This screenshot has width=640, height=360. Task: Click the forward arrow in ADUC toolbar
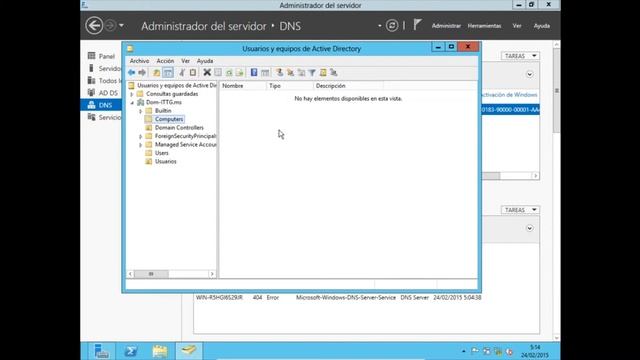pos(142,73)
